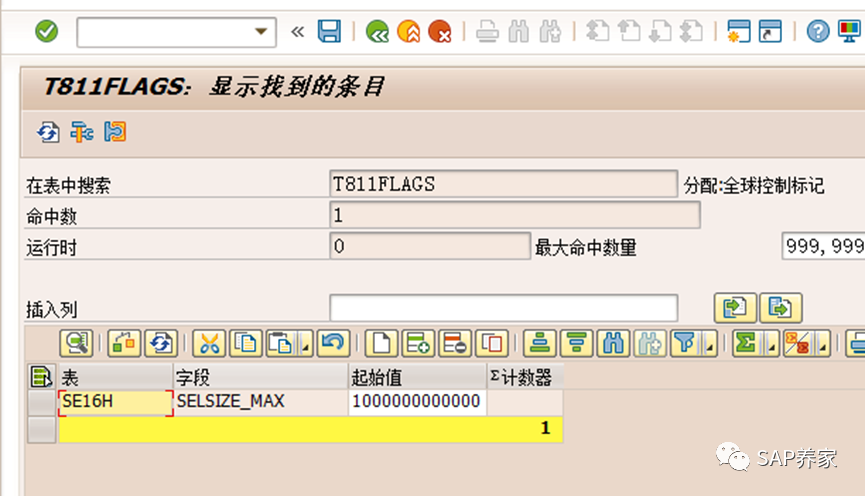Click the Σ计数器 column header

(x=525, y=377)
